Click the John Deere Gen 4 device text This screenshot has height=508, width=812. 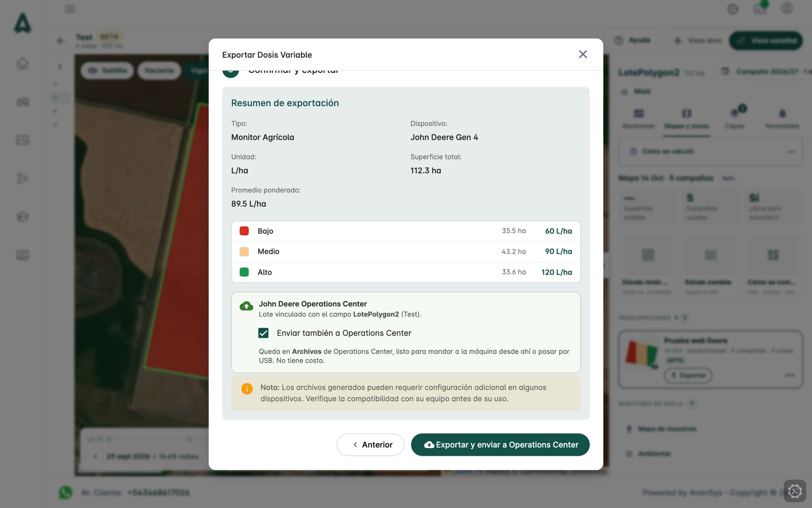[444, 137]
